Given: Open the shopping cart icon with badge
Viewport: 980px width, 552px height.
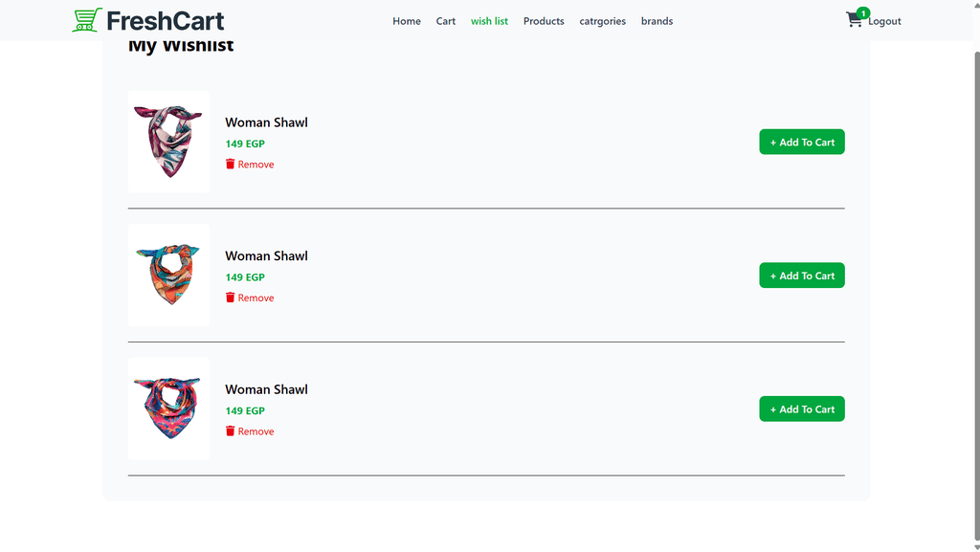Looking at the screenshot, I should pyautogui.click(x=855, y=20).
